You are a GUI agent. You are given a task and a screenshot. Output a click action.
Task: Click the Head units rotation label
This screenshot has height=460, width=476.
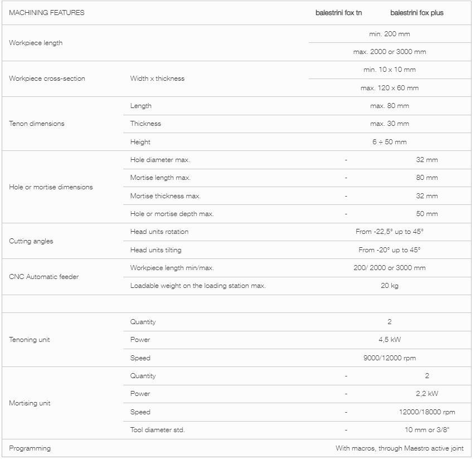[x=159, y=232]
